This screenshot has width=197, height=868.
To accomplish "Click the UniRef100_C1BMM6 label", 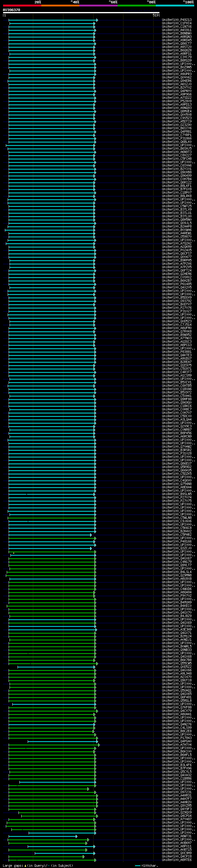I will click(177, 778).
